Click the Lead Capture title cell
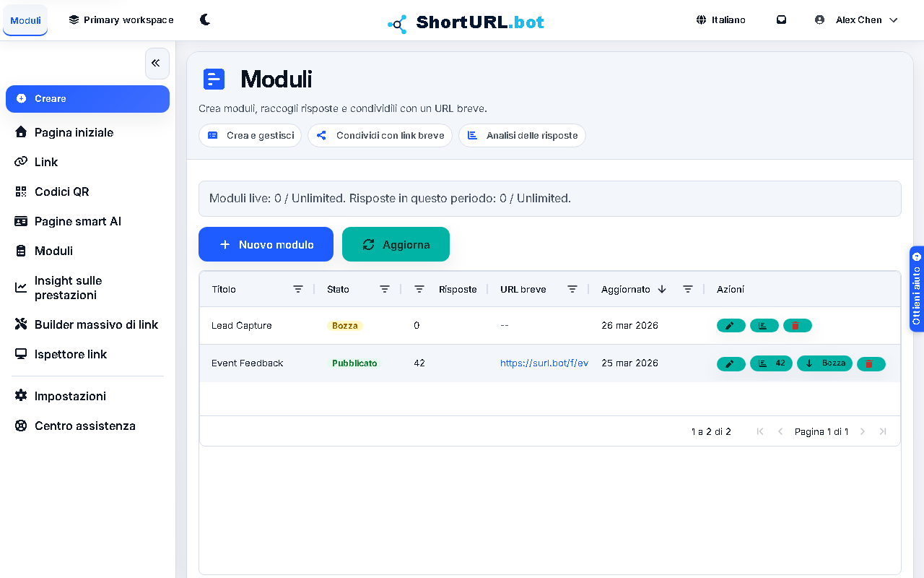Viewport: 924px width, 578px height. pyautogui.click(x=242, y=326)
